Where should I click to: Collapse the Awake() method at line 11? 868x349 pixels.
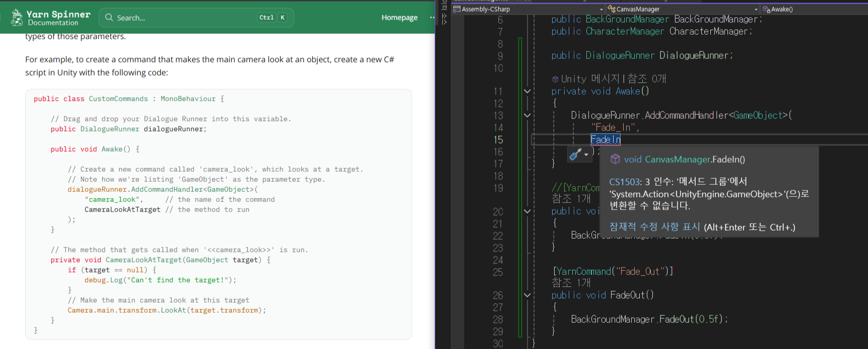tap(527, 91)
